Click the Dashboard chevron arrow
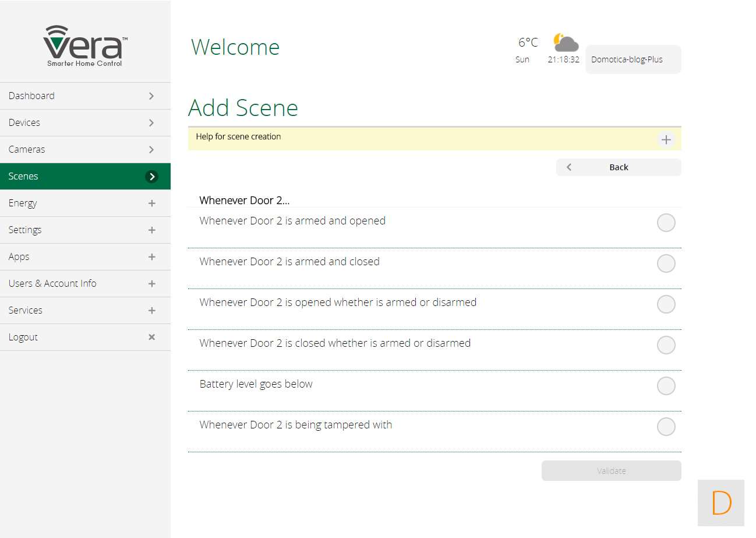The height and width of the screenshot is (538, 756). click(151, 96)
